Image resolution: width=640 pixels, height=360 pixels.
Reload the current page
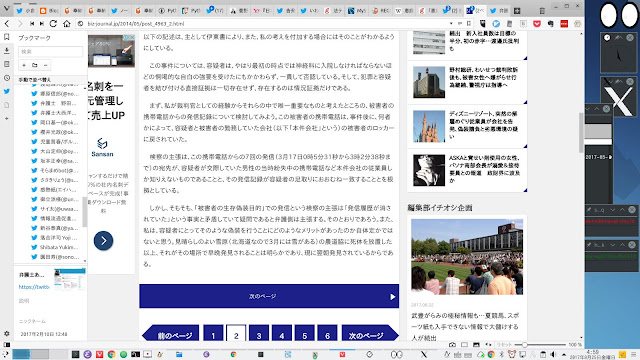coord(53,24)
